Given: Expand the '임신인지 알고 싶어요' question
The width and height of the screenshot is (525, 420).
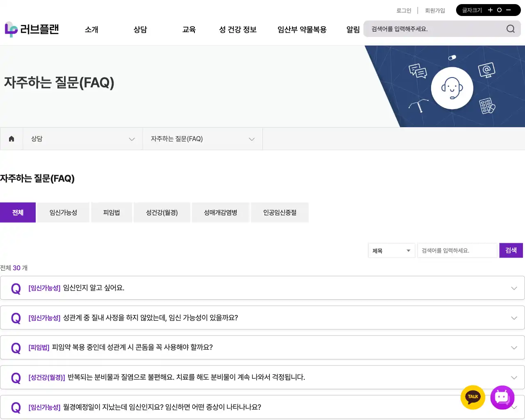Looking at the screenshot, I should pos(262,288).
